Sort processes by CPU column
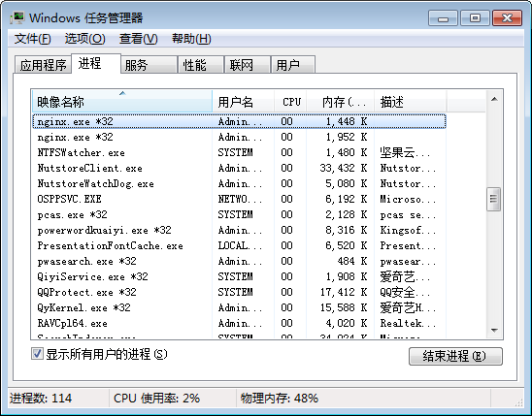The height and width of the screenshot is (416, 532). click(x=290, y=101)
